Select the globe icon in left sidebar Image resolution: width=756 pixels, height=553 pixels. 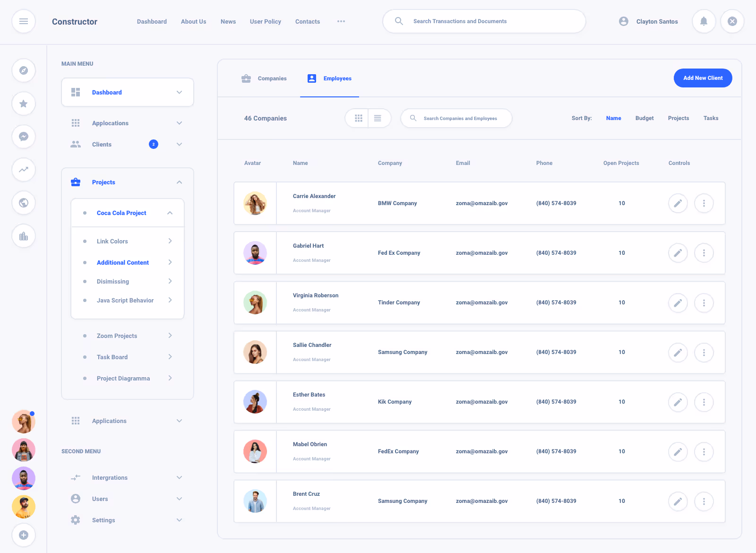(24, 203)
